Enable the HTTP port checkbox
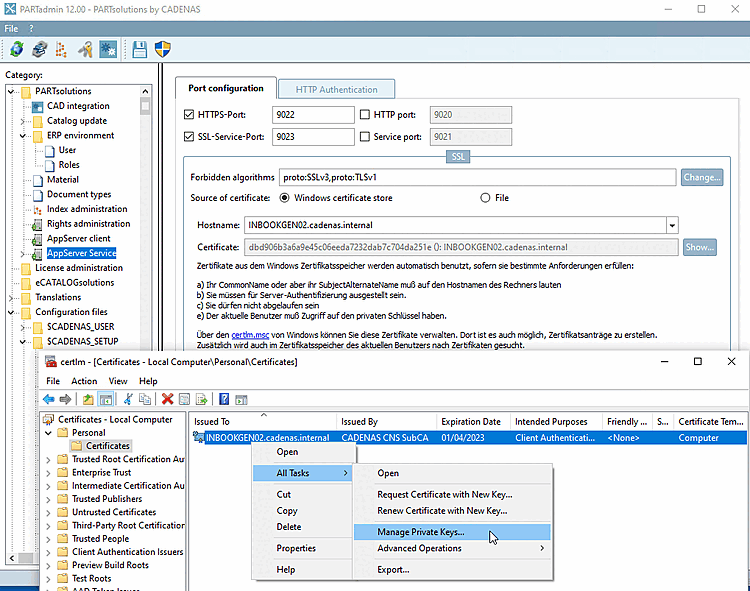Image resolution: width=750 pixels, height=591 pixels. [365, 115]
